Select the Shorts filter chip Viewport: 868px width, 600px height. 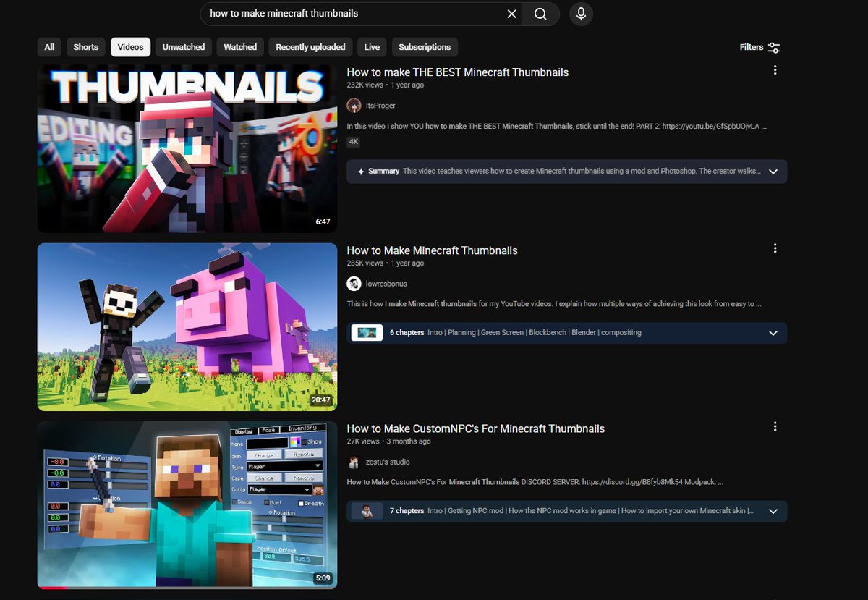click(85, 46)
